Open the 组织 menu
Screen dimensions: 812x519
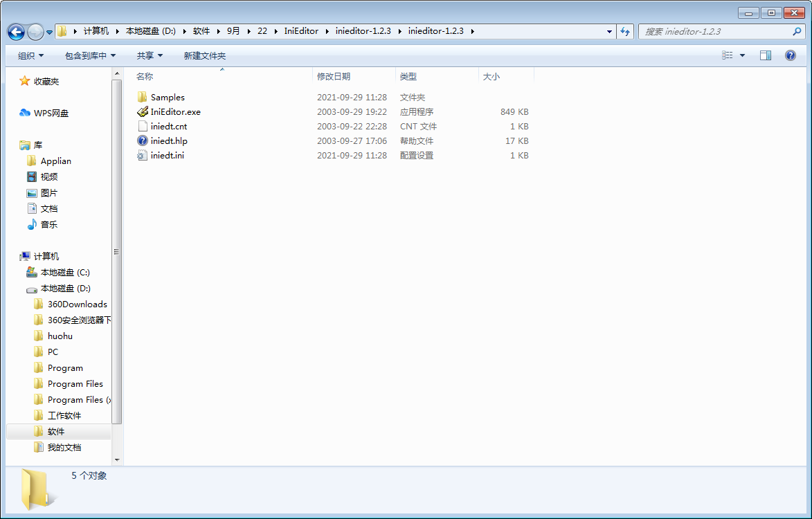coord(30,55)
